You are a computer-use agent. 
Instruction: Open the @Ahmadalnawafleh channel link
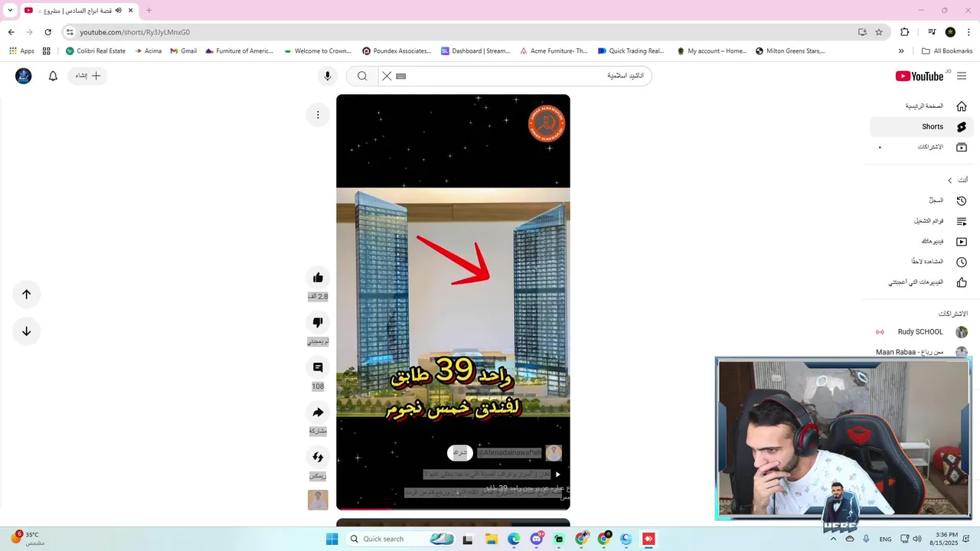(x=509, y=453)
